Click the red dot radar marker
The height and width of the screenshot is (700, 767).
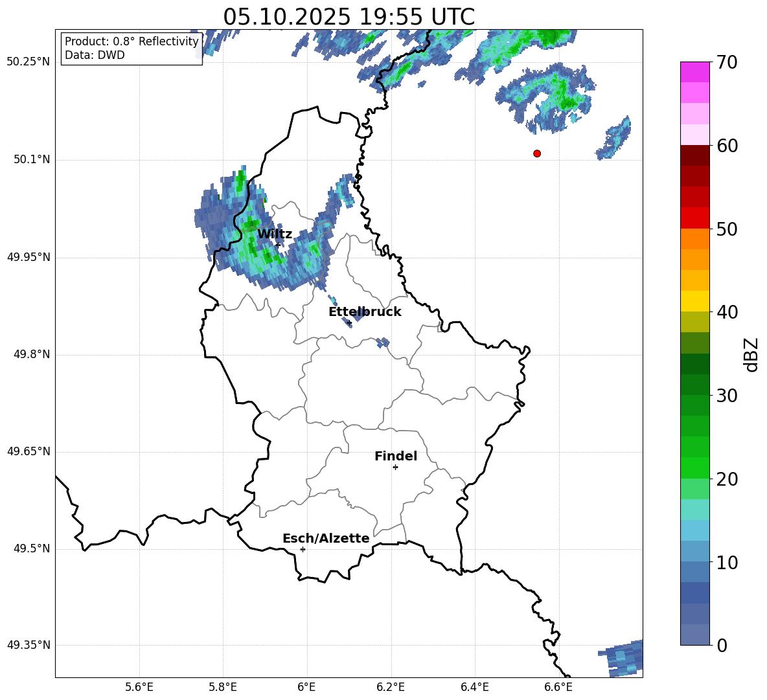(537, 153)
